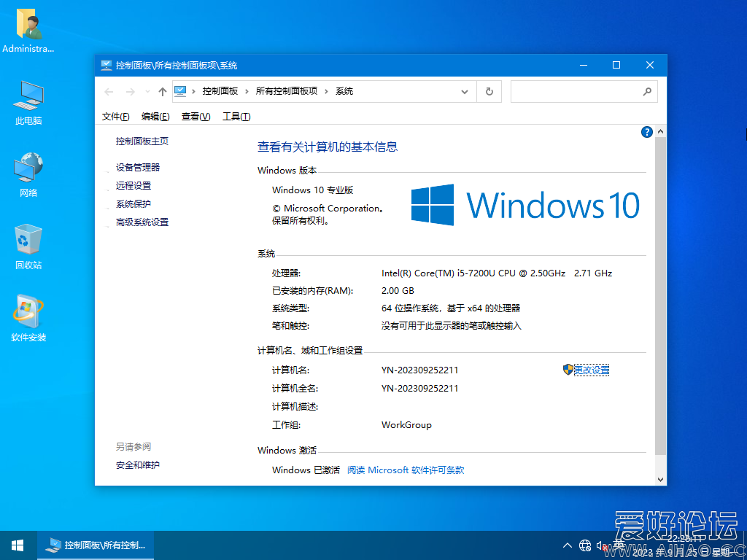Viewport: 747px width, 560px height.
Task: Expand hidden icons with the tray chevron
Action: [x=567, y=545]
